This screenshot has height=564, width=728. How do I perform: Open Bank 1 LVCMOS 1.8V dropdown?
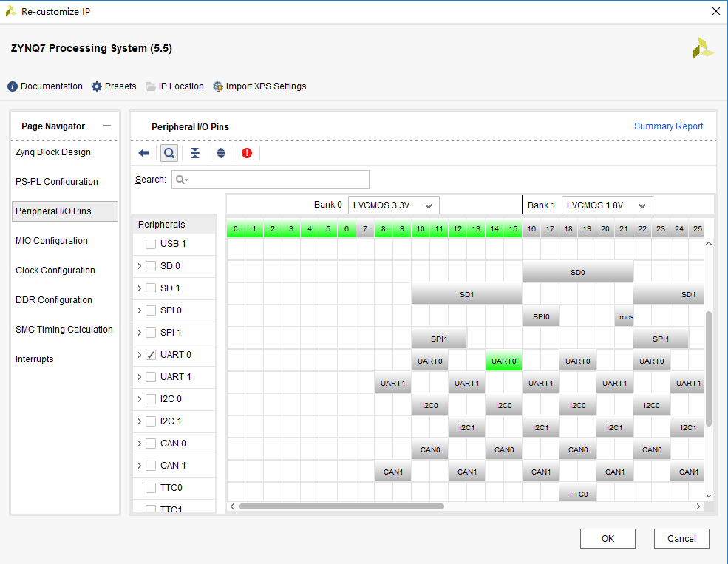(x=607, y=205)
